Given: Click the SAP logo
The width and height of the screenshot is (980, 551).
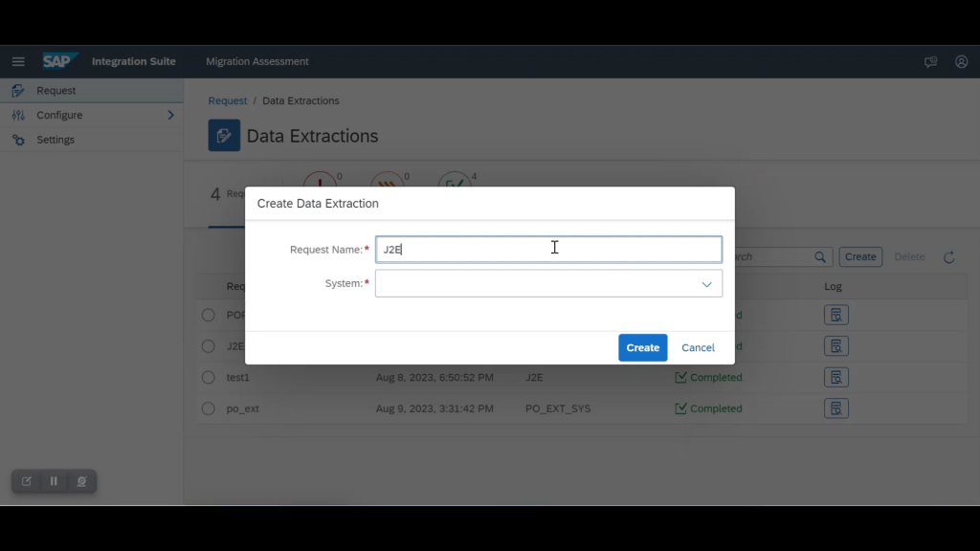Looking at the screenshot, I should pyautogui.click(x=60, y=61).
